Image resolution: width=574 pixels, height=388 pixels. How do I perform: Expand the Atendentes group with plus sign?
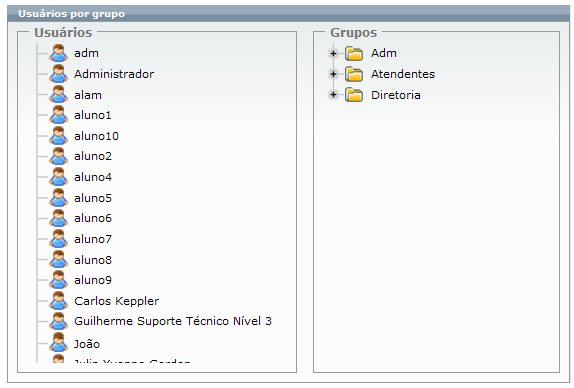pyautogui.click(x=333, y=74)
